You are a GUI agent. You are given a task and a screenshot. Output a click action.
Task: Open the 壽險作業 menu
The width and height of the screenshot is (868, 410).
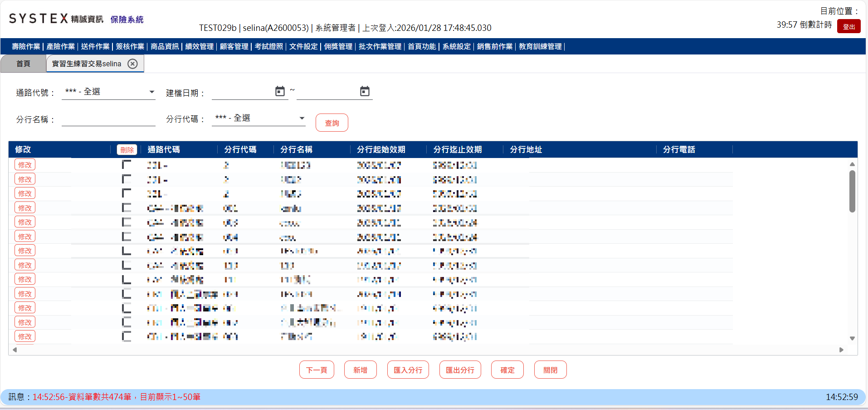[26, 46]
